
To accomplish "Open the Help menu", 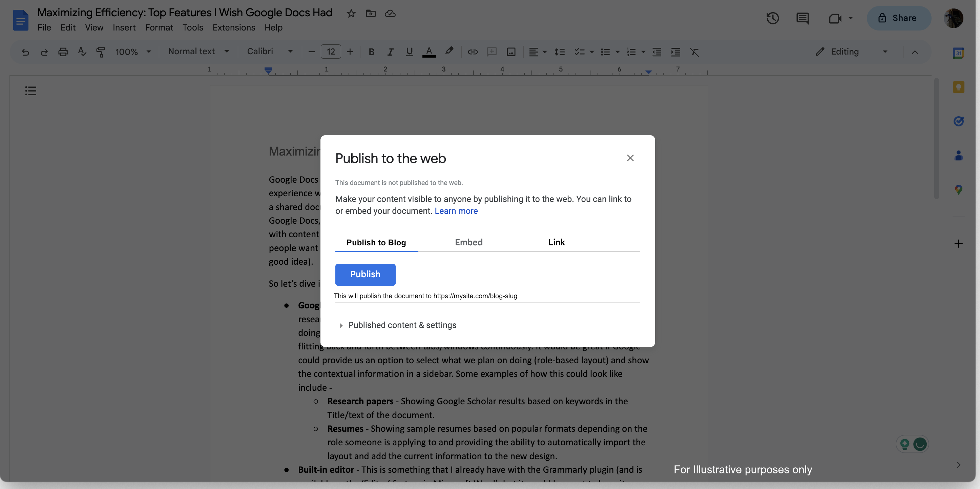I will point(273,28).
